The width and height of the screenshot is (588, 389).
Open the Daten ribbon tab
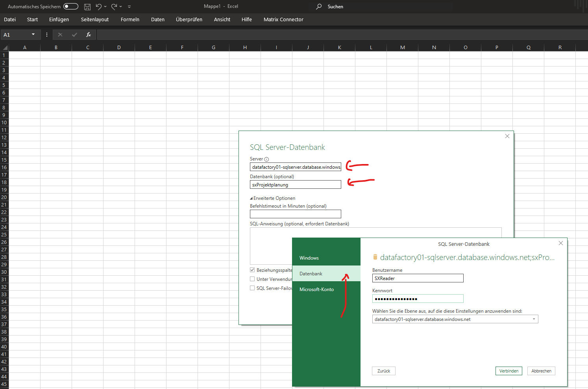pyautogui.click(x=157, y=19)
